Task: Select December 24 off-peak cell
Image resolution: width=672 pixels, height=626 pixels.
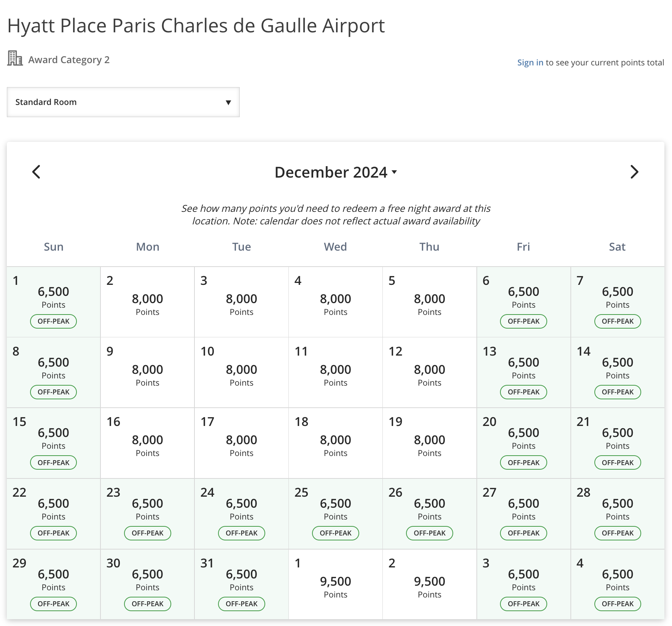Action: point(242,514)
